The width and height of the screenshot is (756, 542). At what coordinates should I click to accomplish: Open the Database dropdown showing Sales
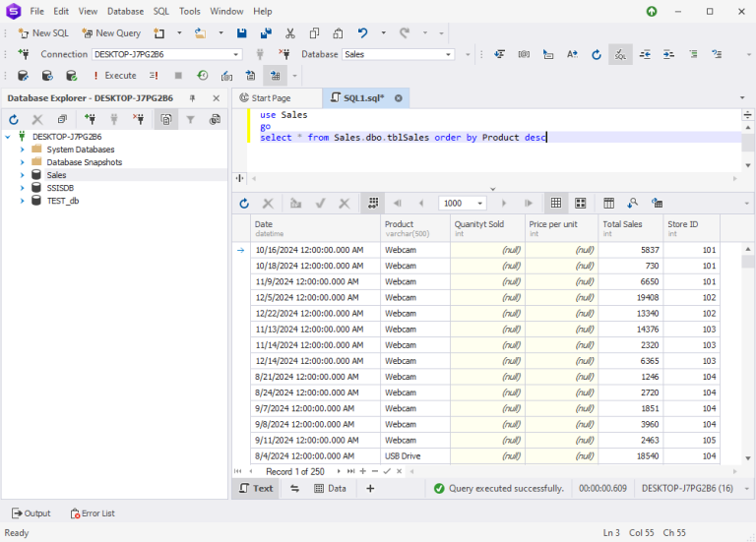point(399,54)
